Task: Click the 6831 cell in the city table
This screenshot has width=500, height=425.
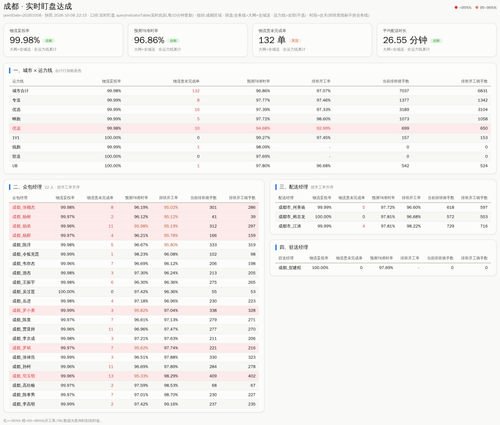Action: (482, 91)
